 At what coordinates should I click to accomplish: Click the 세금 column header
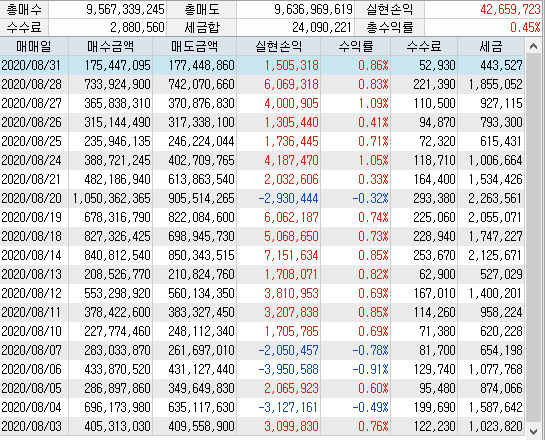[x=491, y=46]
